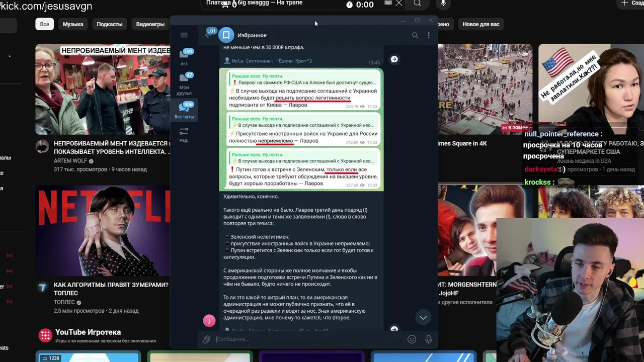The height and width of the screenshot is (362, 644).
Task: Open Избранное bookmark avatar in chat header
Action: click(x=226, y=35)
